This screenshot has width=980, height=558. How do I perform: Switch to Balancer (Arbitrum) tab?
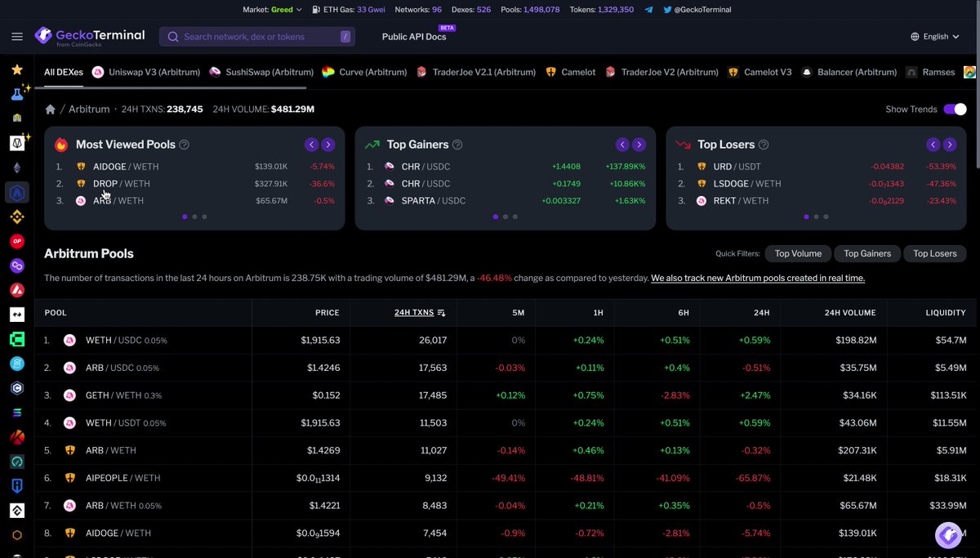tap(849, 72)
